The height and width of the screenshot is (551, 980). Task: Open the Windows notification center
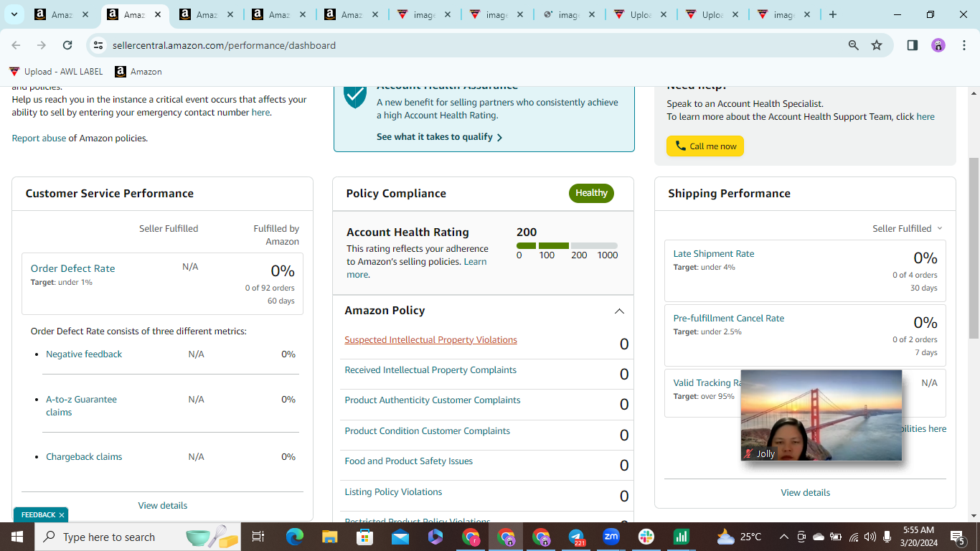(x=958, y=537)
